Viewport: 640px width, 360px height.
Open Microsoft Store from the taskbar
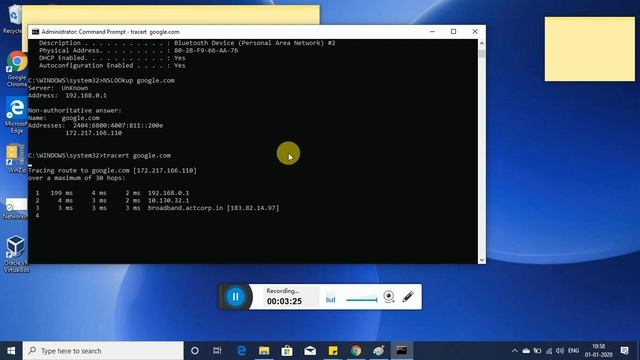click(287, 351)
